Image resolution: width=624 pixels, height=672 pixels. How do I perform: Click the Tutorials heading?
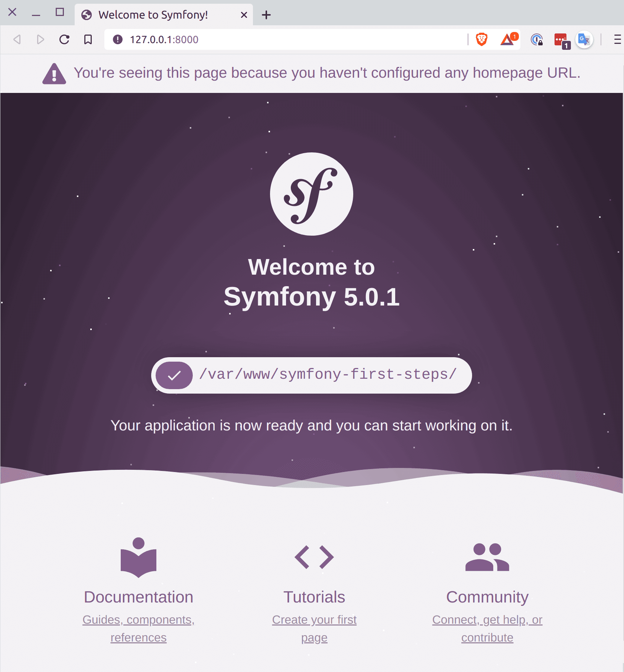click(x=314, y=597)
